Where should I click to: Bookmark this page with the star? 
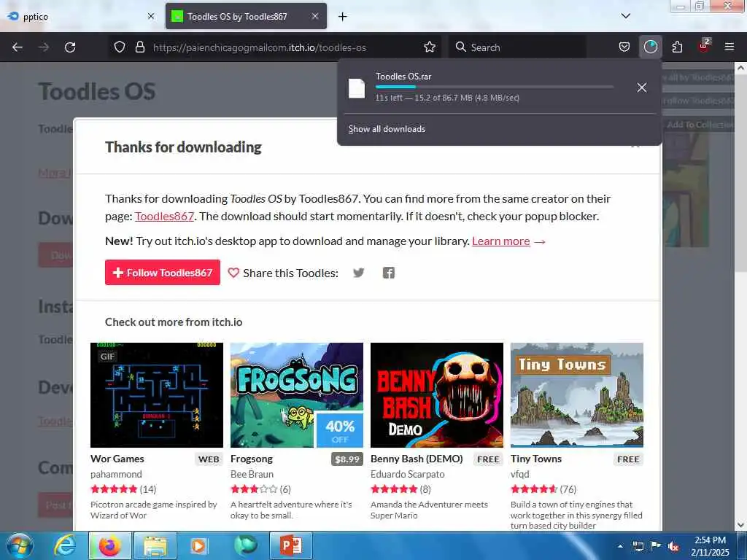click(x=430, y=47)
